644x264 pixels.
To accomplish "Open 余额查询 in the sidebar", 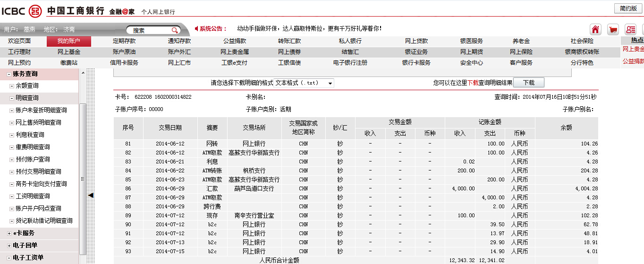I will tap(27, 86).
